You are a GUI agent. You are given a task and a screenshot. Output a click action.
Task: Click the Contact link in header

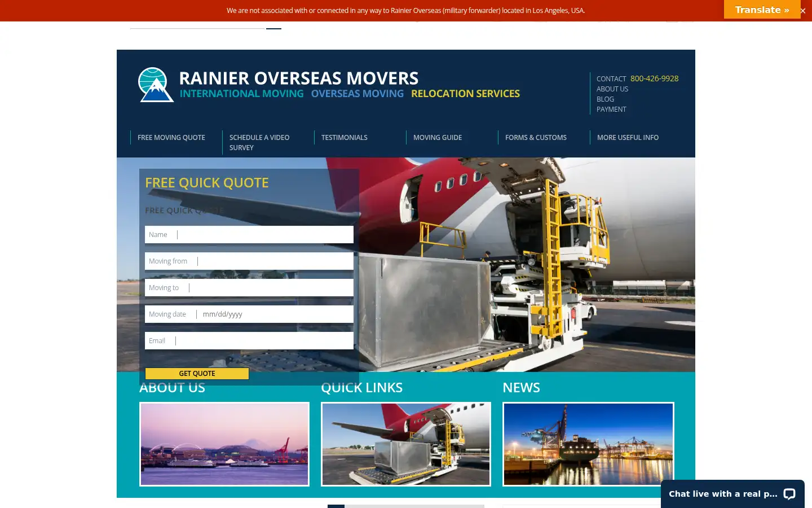(x=611, y=79)
